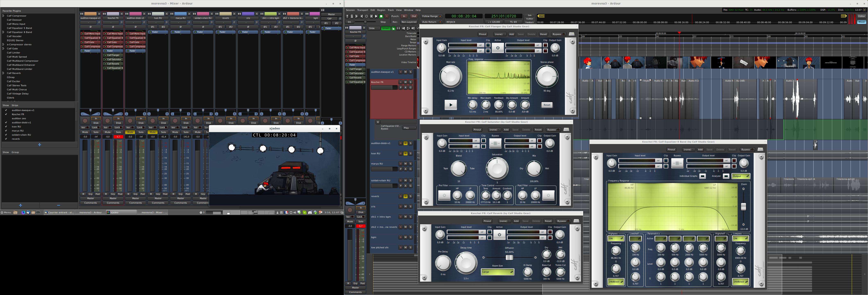868x295 pixels.
Task: Click the metronome icon in the transport bar
Action: coord(352,16)
